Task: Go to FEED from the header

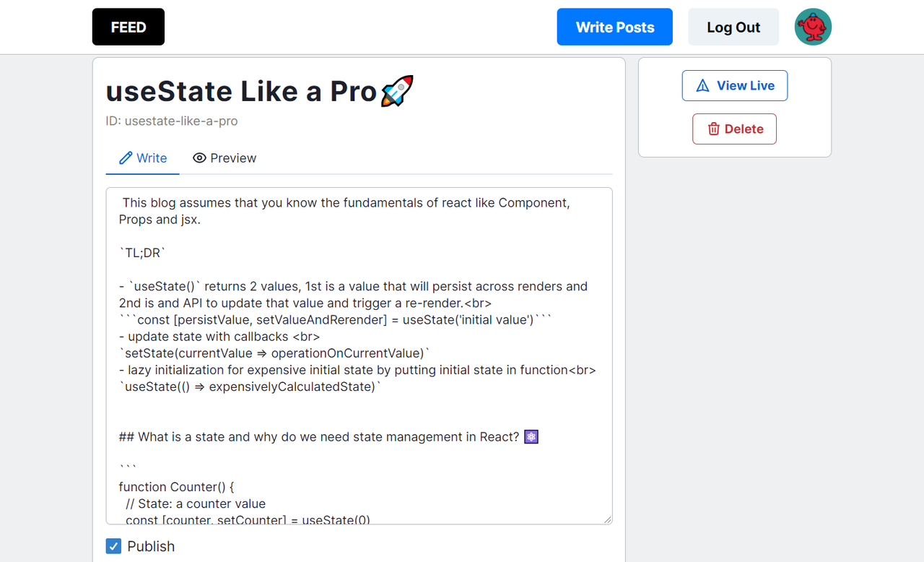Action: [128, 27]
